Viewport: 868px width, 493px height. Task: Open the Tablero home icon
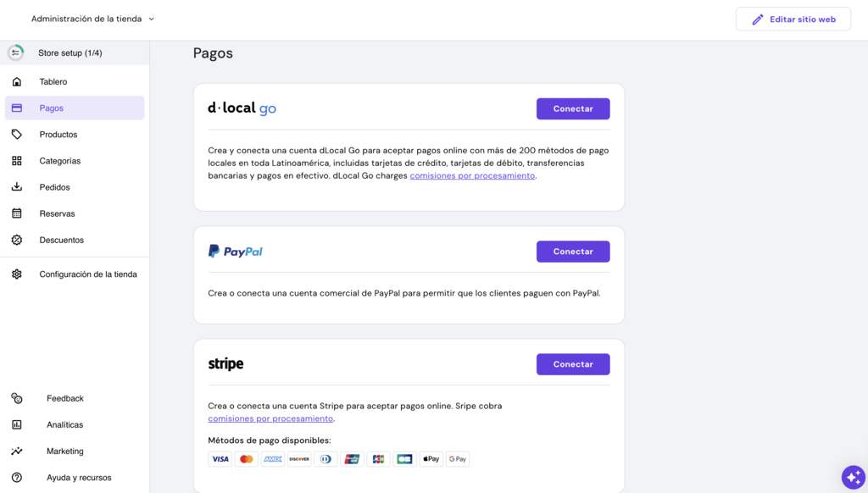click(x=17, y=80)
